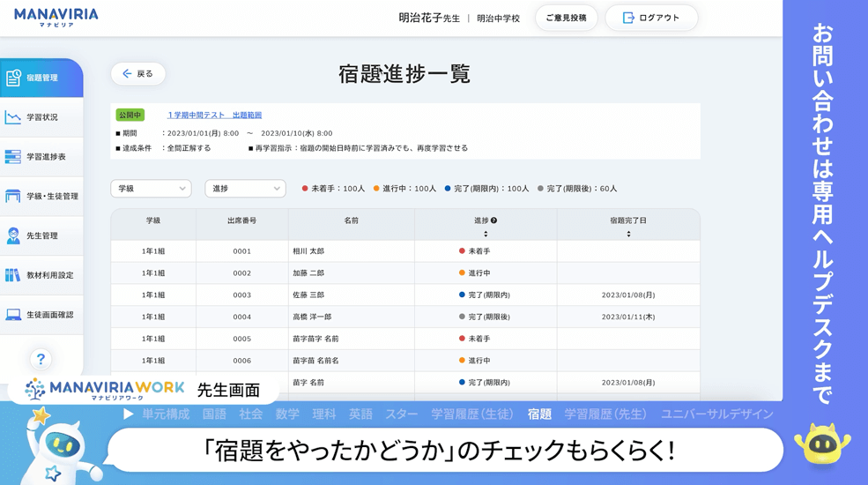Open ご意見投稿 feedback button
Screen dimensions: 868x485
pos(566,19)
